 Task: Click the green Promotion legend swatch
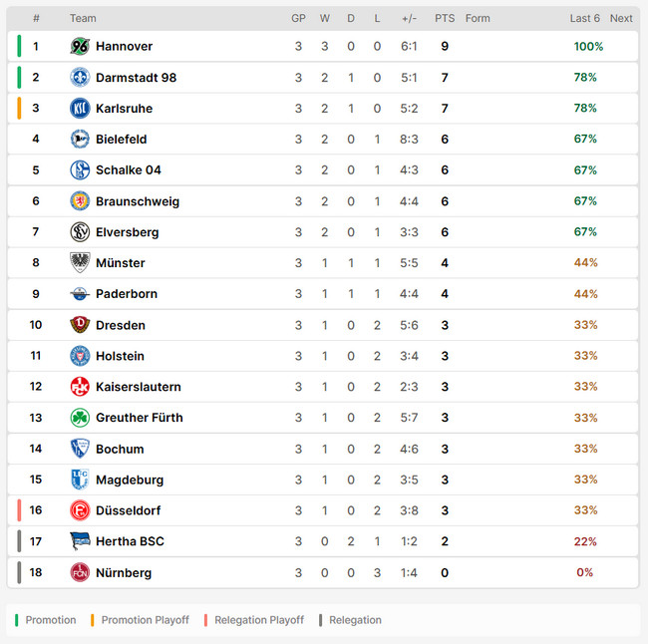point(17,620)
